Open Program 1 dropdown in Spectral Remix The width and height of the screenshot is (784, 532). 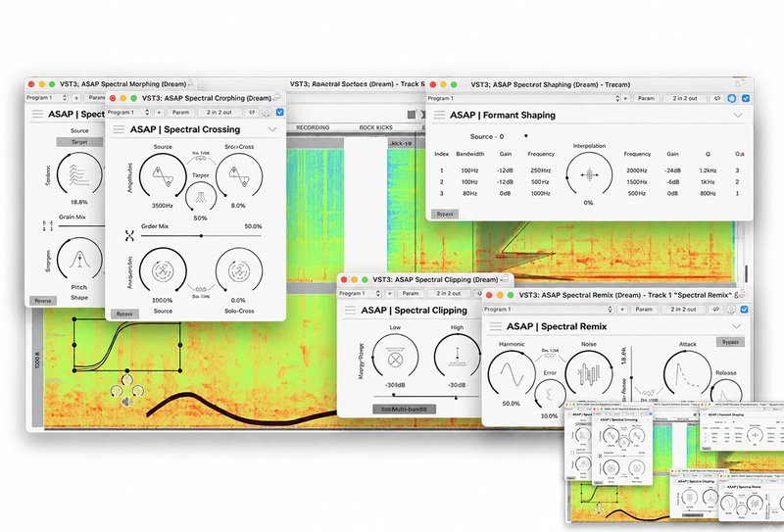click(x=548, y=310)
